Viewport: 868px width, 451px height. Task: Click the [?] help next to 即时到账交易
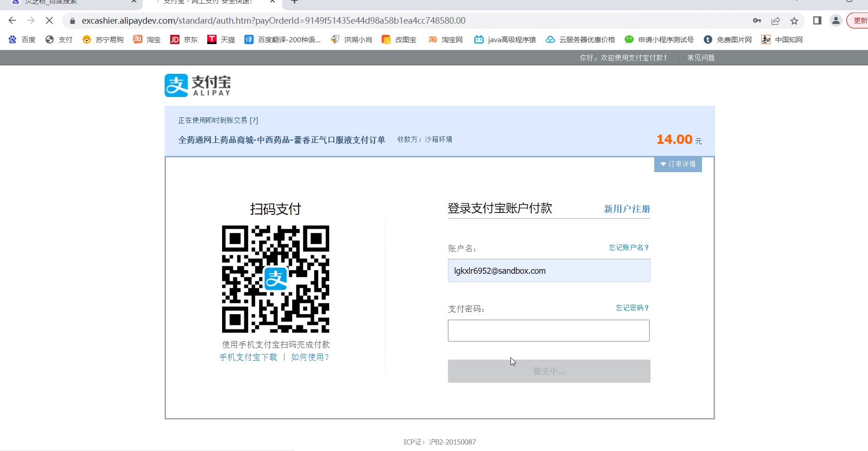coord(254,120)
